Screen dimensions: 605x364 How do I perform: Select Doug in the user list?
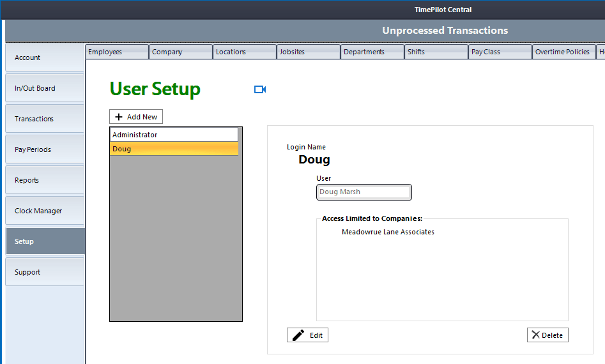coord(174,149)
